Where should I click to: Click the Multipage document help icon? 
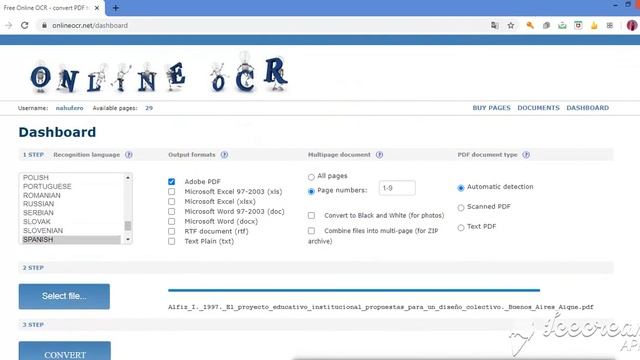click(379, 155)
